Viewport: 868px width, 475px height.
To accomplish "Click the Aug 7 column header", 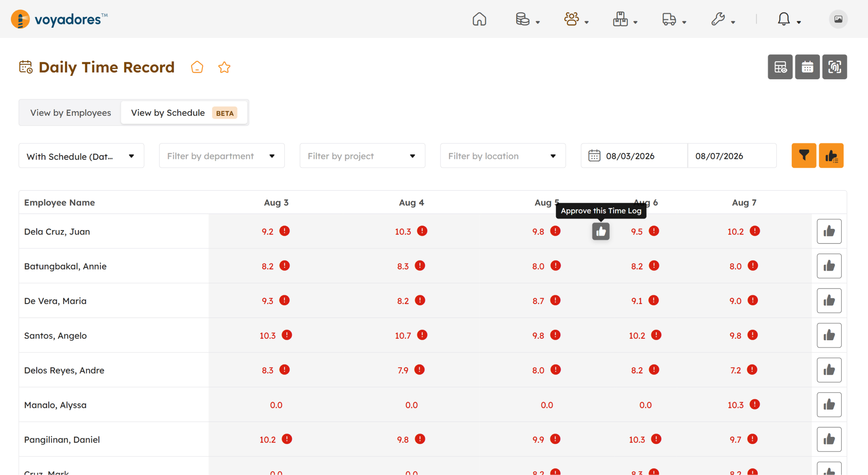I will click(744, 202).
